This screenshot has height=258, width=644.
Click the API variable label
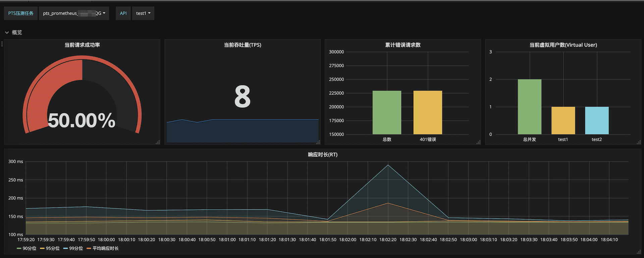coord(123,13)
